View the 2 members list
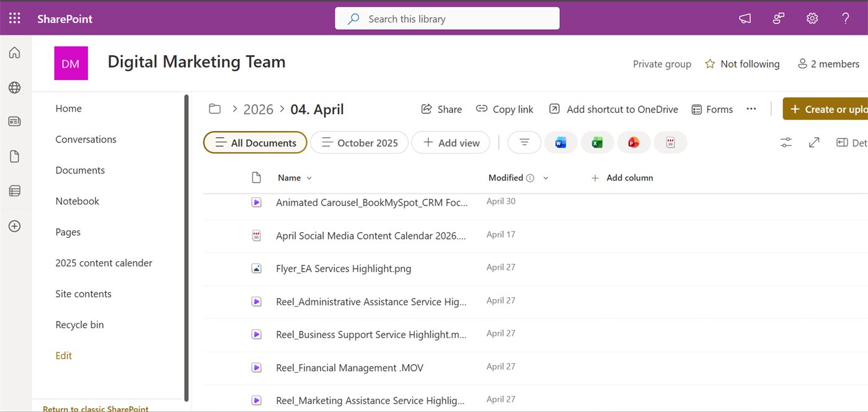This screenshot has height=412, width=868. click(828, 64)
